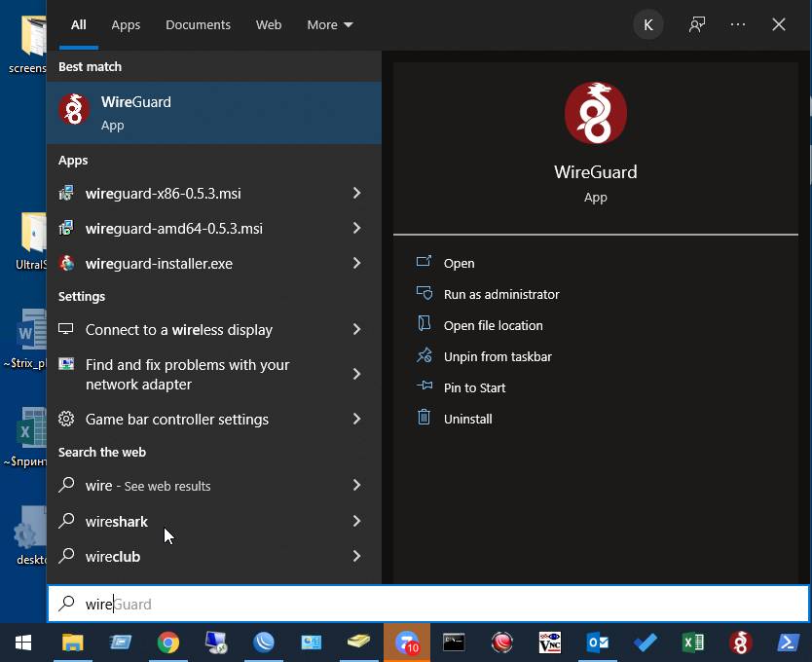
Task: Click the search icon next to wireshark suggestion
Action: pyautogui.click(x=66, y=520)
